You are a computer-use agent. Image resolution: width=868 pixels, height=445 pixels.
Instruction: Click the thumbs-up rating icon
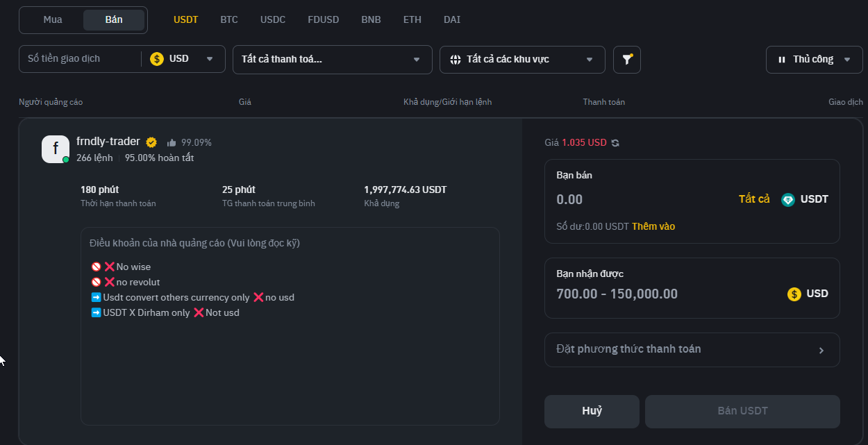[172, 143]
